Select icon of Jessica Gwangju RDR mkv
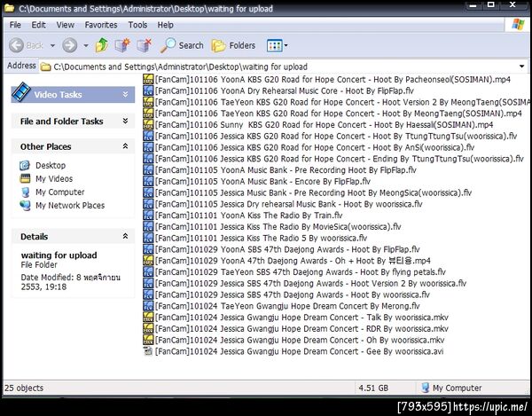532x416 pixels. coord(148,328)
